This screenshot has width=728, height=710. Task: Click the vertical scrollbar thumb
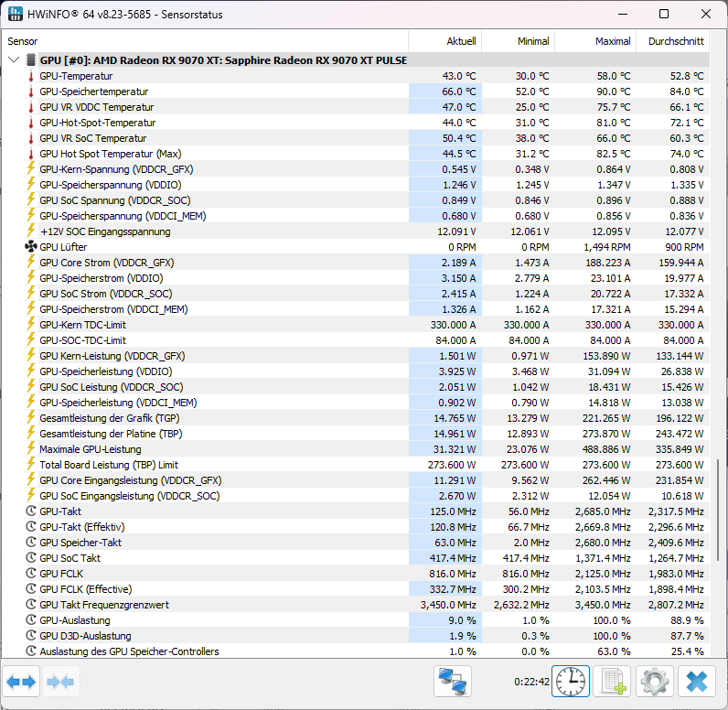coord(718,511)
